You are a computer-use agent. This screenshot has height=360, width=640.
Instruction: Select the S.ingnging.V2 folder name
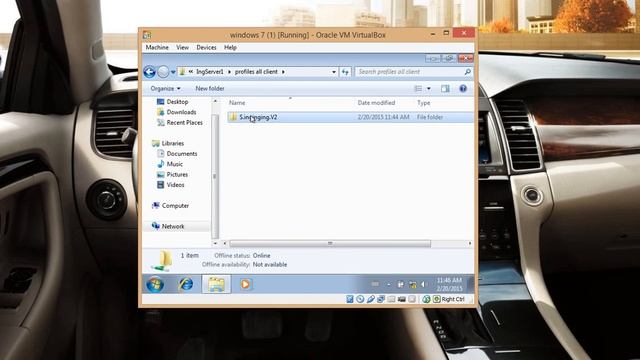click(258, 117)
